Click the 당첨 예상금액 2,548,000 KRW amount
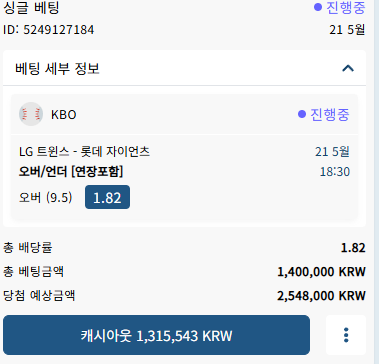 click(321, 296)
